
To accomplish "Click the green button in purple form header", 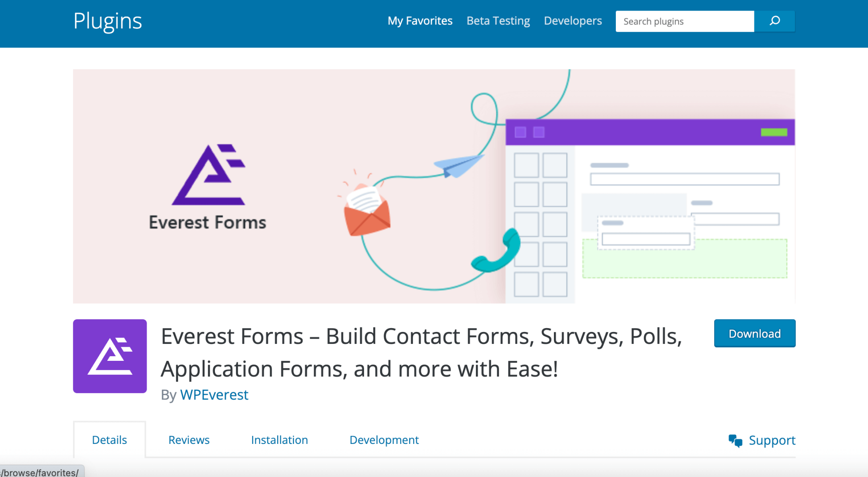I will (774, 132).
